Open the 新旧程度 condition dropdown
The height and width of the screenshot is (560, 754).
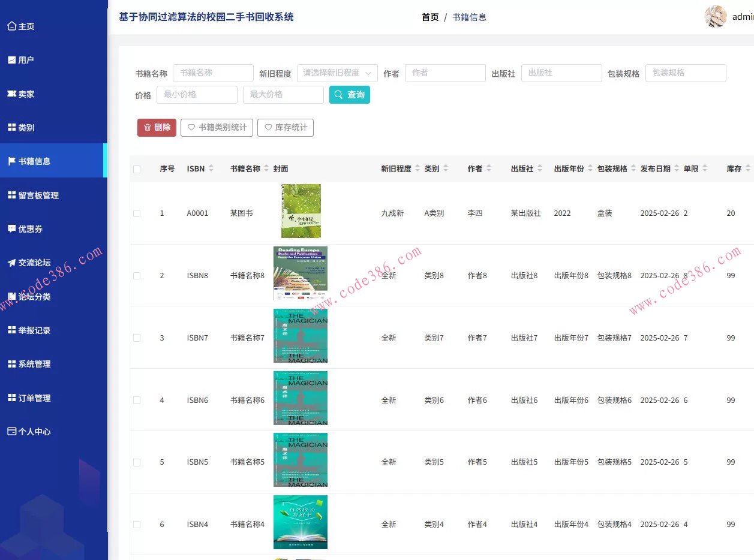click(x=337, y=73)
